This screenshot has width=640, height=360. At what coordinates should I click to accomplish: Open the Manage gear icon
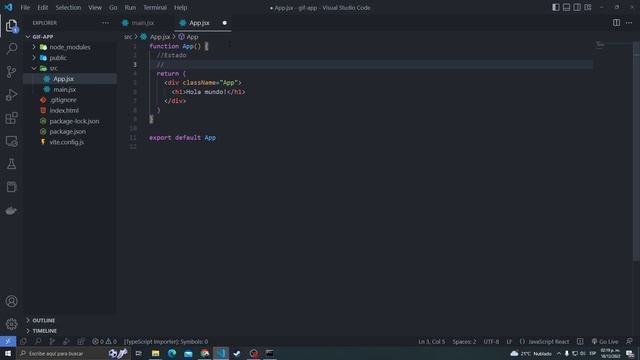pos(11,324)
